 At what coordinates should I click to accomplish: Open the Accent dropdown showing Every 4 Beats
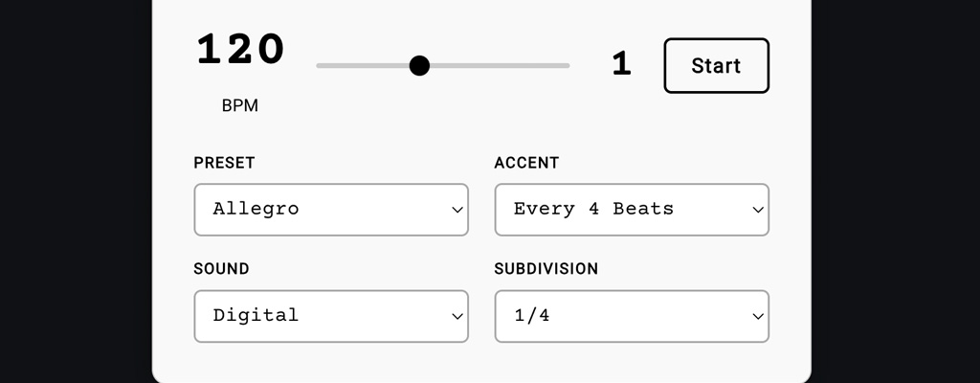(631, 210)
